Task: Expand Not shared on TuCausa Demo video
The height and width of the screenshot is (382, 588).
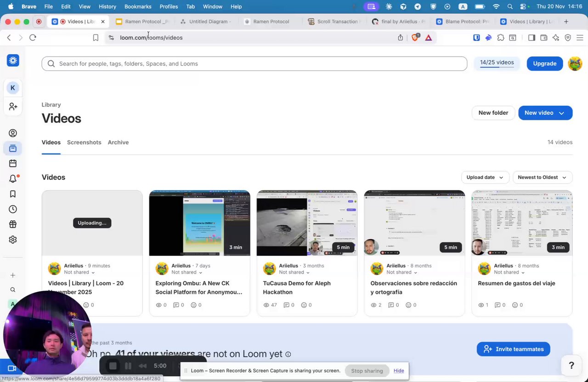Action: coord(294,272)
